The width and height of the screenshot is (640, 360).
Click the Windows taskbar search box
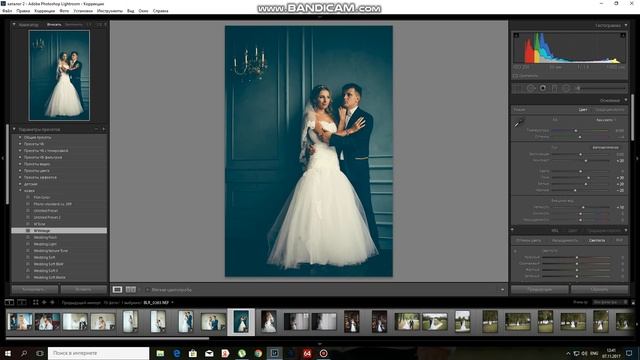tap(98, 353)
